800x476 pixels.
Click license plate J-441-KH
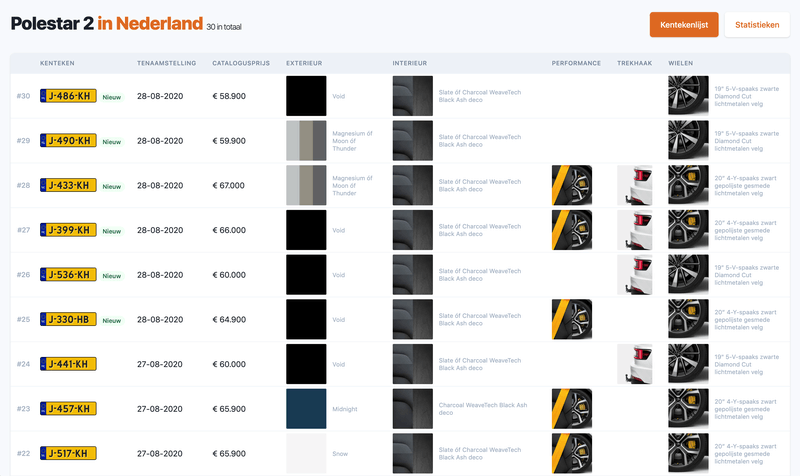(x=68, y=364)
